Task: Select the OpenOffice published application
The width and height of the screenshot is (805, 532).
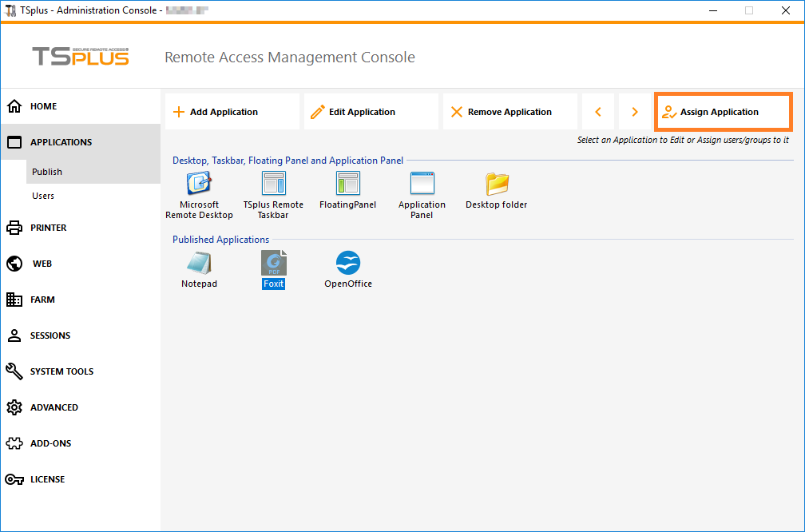Action: point(347,264)
